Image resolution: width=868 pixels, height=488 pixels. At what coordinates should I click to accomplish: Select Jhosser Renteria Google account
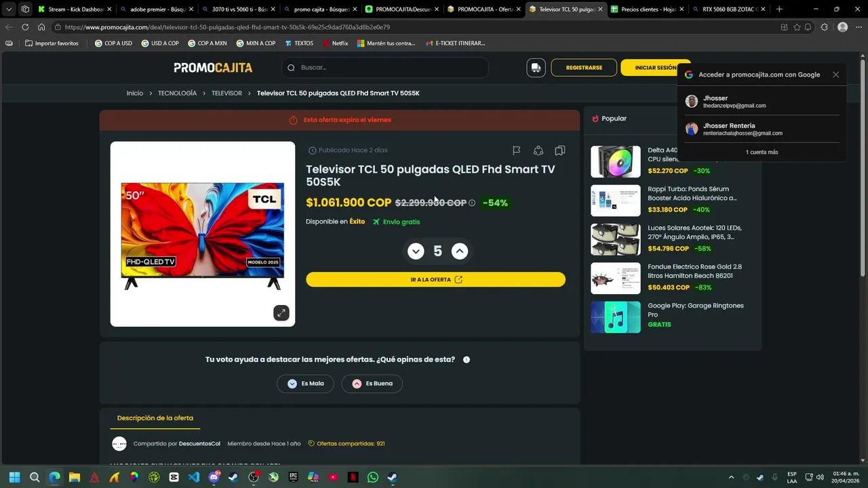tap(762, 129)
